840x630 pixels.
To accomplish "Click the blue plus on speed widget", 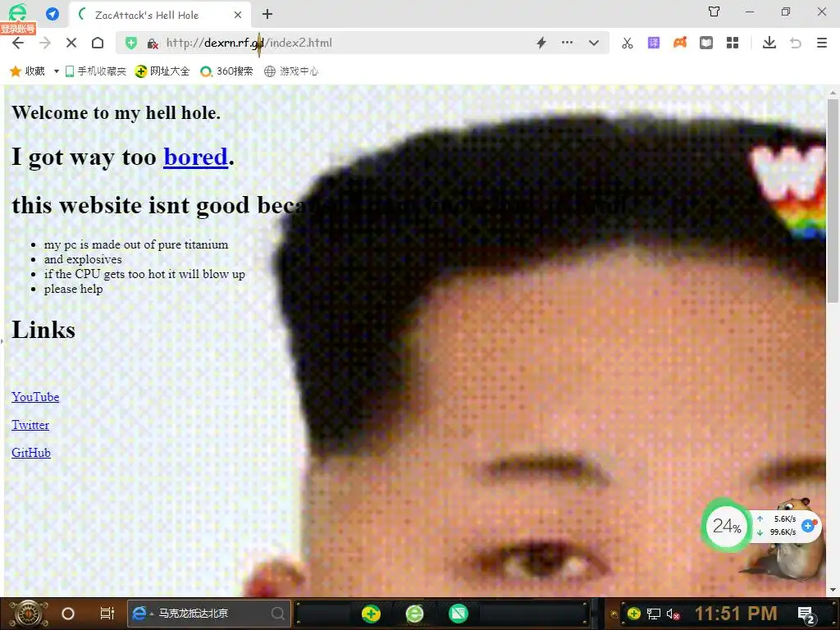I will coord(808,526).
